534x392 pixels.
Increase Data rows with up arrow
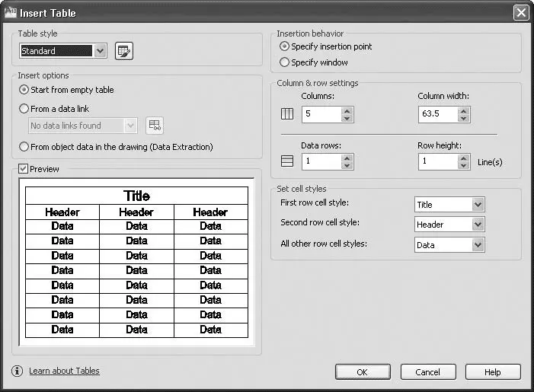[347, 158]
